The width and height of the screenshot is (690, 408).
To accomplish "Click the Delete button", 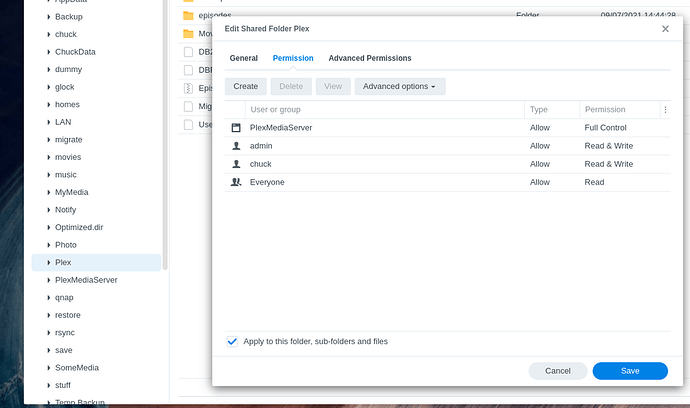I will coord(291,86).
